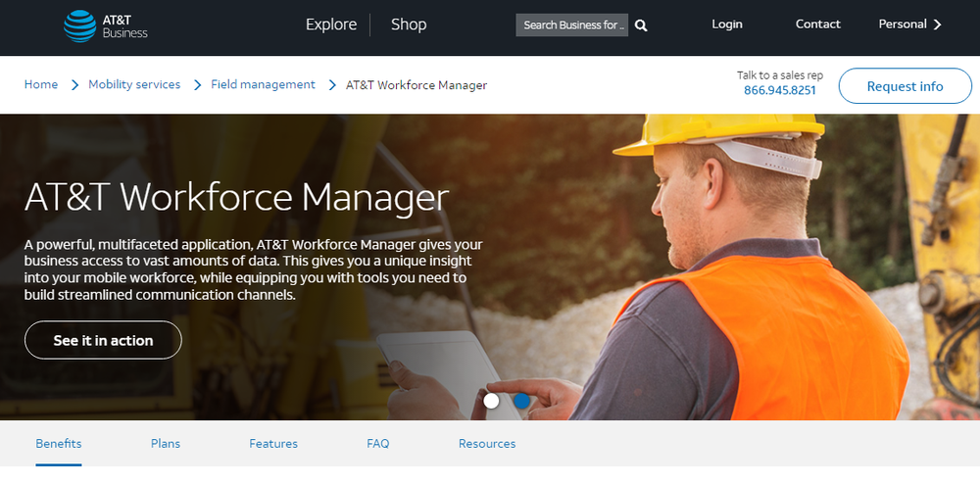Click the Request info button
The width and height of the screenshot is (980, 485).
905,86
